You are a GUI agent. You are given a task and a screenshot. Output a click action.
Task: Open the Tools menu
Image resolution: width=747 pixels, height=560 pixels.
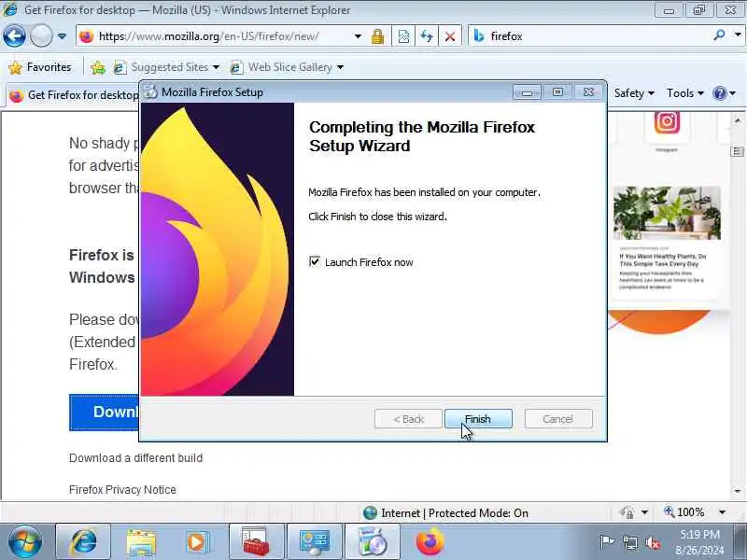click(685, 93)
